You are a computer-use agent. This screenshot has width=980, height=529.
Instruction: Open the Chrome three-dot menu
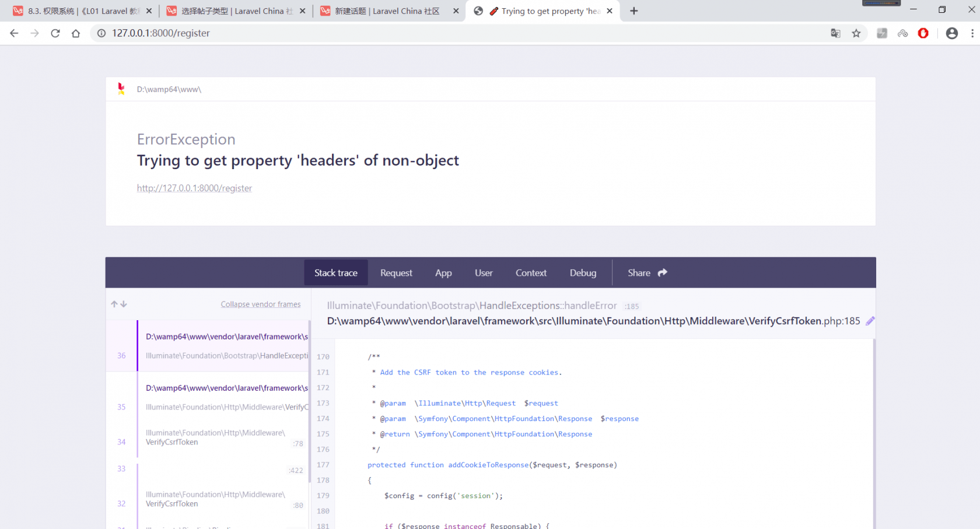pyautogui.click(x=972, y=33)
